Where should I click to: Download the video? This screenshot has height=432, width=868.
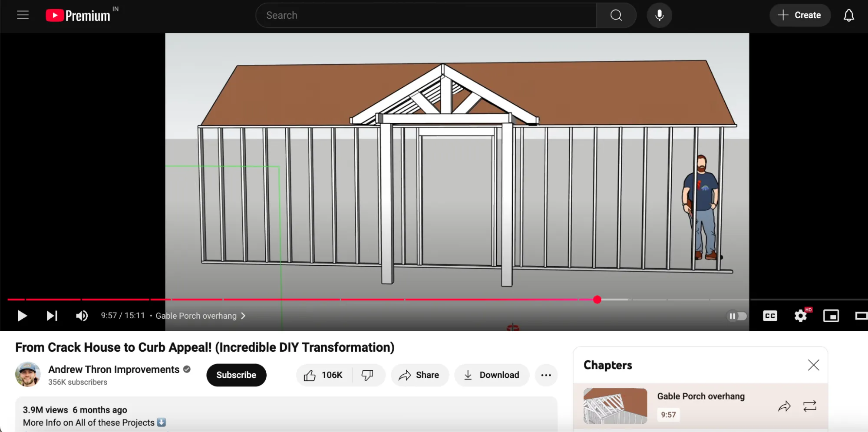pos(492,375)
